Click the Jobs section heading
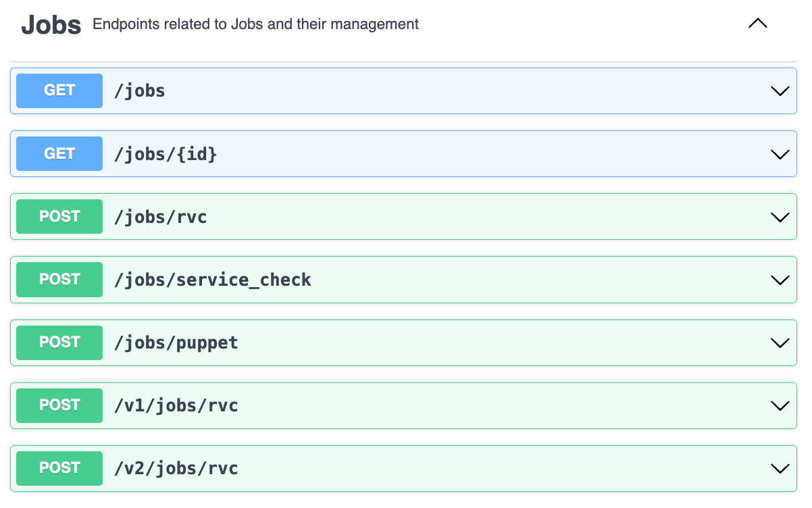The height and width of the screenshot is (508, 812). [x=51, y=25]
